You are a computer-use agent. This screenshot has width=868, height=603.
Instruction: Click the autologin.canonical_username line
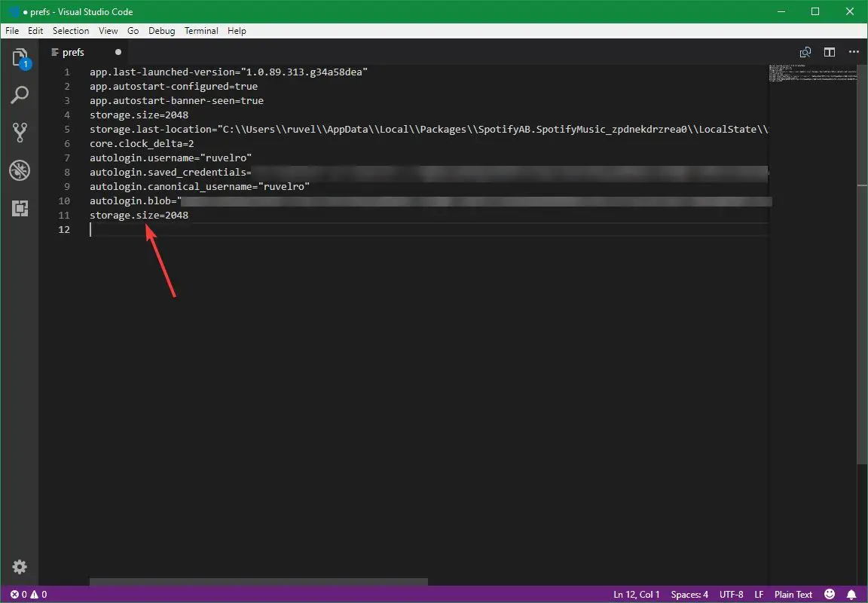pyautogui.click(x=200, y=187)
